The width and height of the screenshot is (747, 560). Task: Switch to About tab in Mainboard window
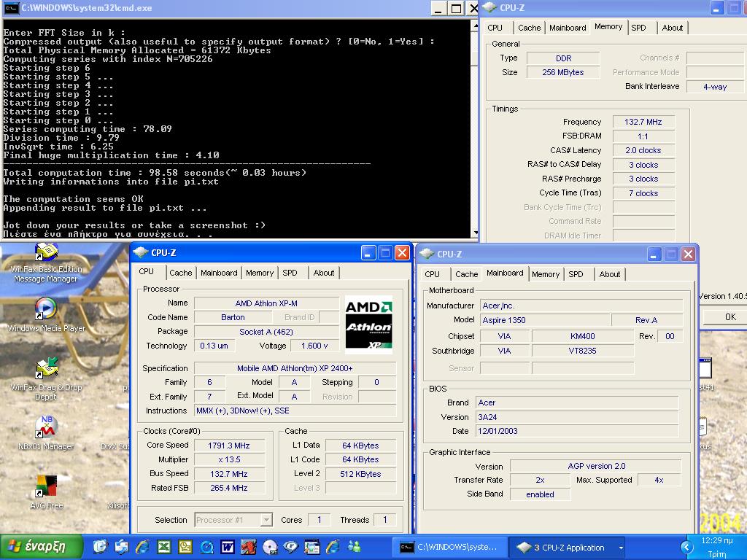(609, 274)
